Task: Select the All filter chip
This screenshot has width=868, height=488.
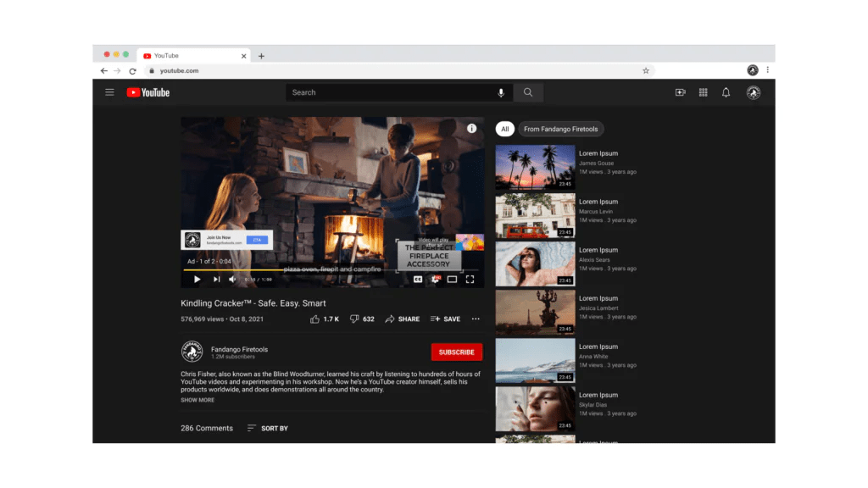Action: tap(505, 129)
